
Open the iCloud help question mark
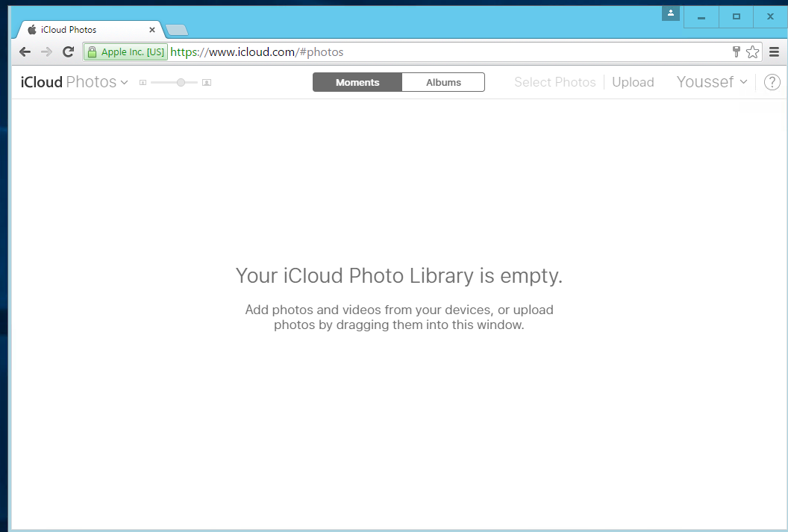pos(772,82)
